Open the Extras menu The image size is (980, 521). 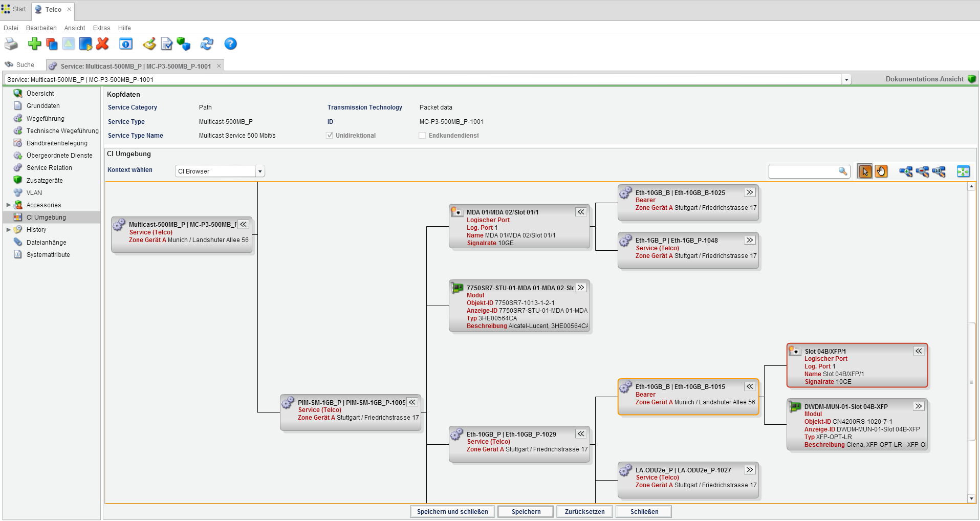(101, 28)
